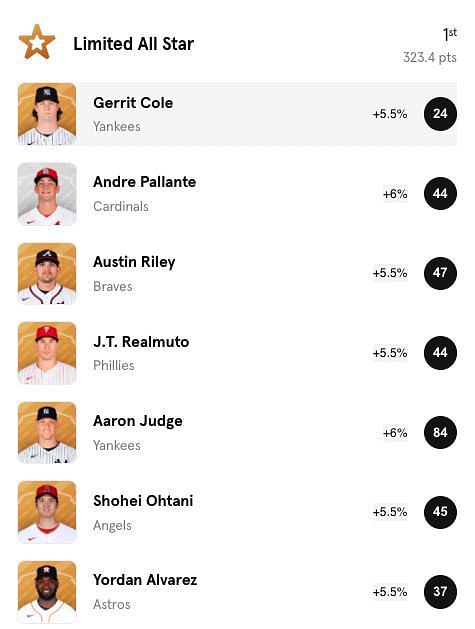Click the 323.4 pts total score
This screenshot has height=629, width=475.
(x=430, y=57)
